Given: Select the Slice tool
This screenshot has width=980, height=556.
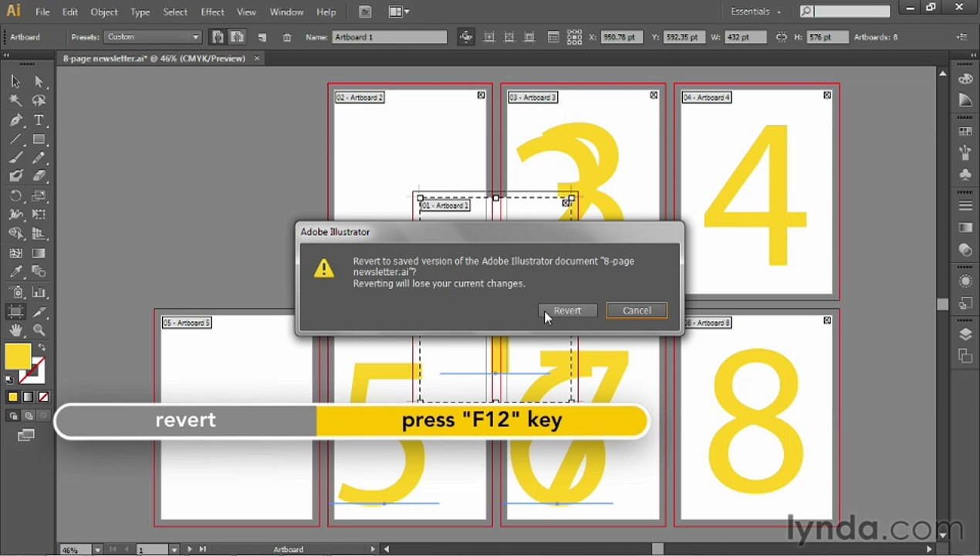Looking at the screenshot, I should click(39, 312).
